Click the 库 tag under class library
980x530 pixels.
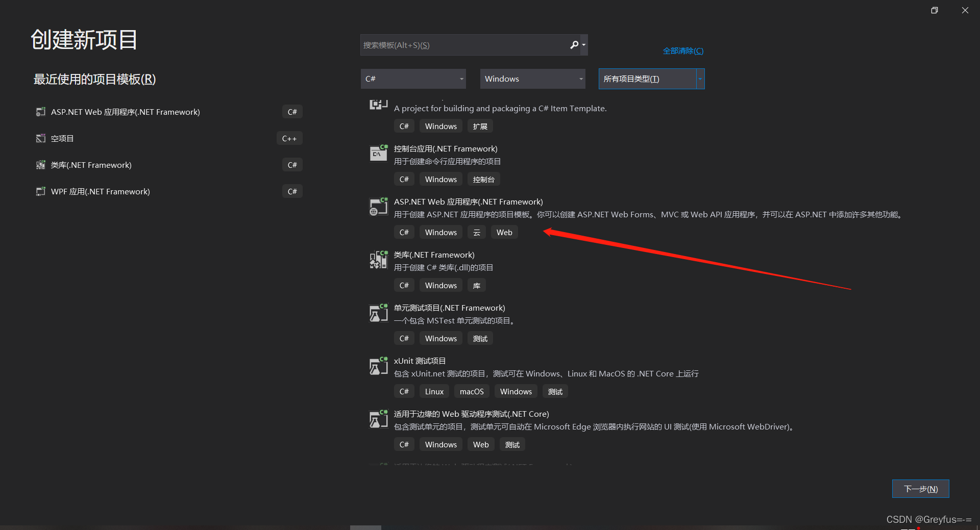tap(477, 285)
